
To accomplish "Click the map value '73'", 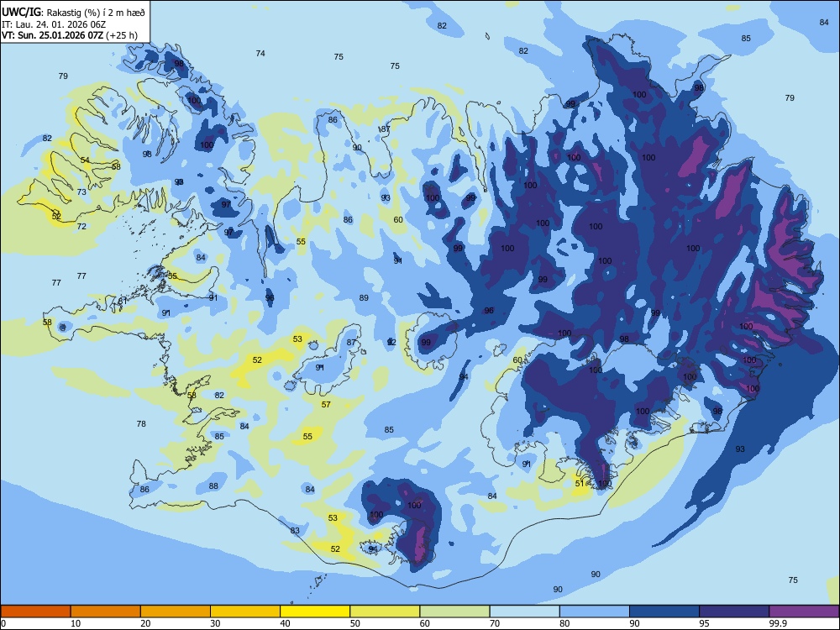I will [x=81, y=192].
